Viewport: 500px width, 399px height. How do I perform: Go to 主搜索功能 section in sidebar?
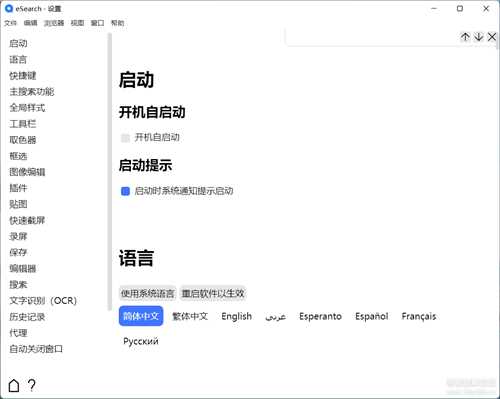[x=32, y=92]
